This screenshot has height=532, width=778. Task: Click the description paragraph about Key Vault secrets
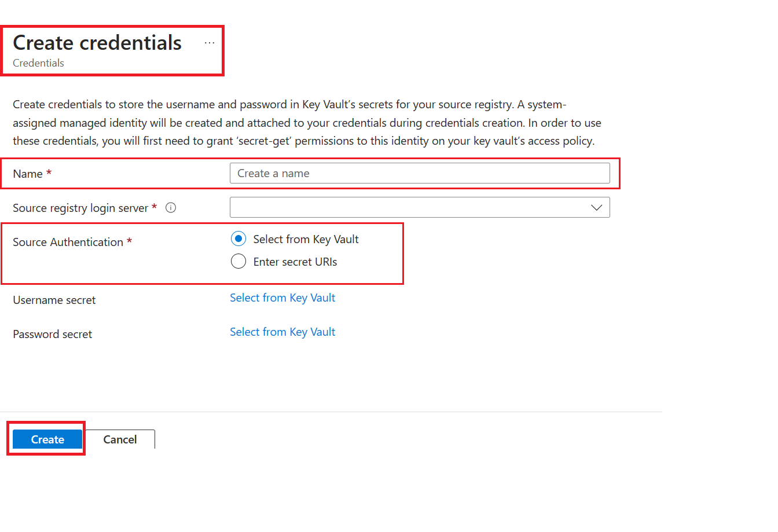click(307, 123)
